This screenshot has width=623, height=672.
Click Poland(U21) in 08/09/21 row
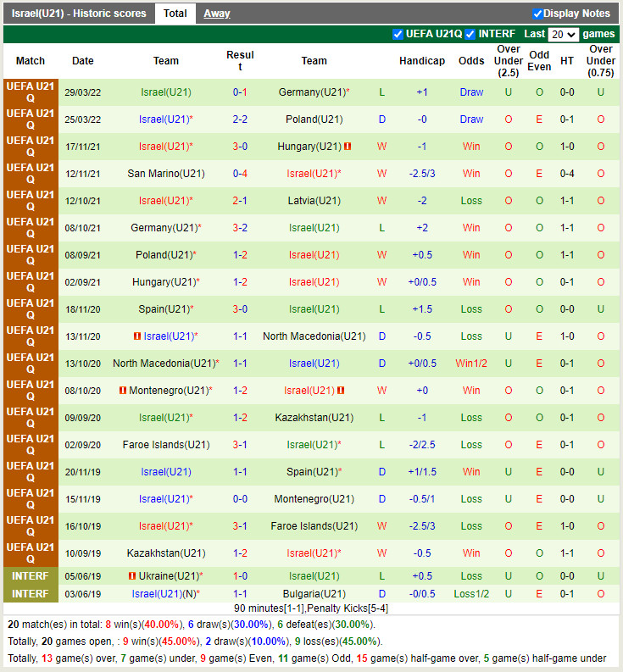click(x=166, y=255)
